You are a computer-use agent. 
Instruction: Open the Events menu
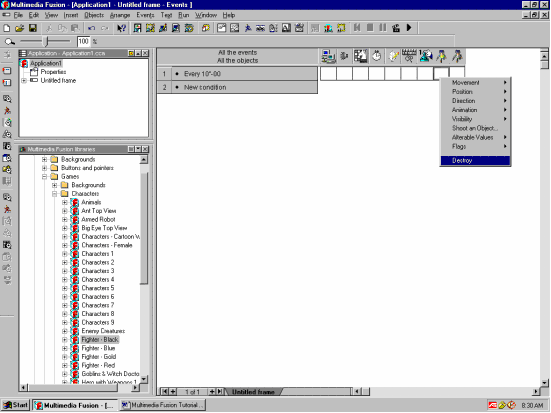point(145,15)
